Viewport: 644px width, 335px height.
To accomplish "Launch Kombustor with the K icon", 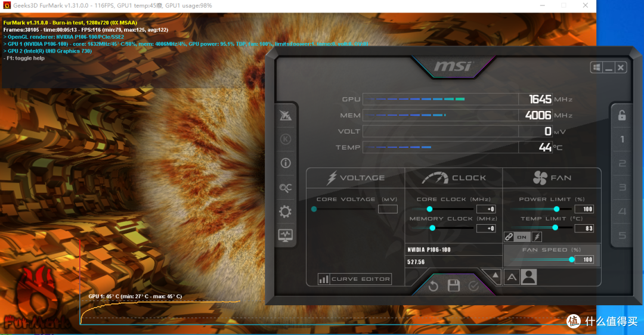I will point(286,139).
